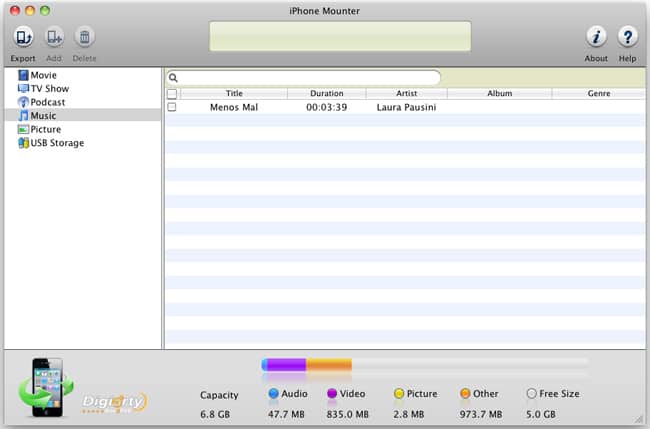
Task: Click the Capacity label
Action: [x=219, y=395]
